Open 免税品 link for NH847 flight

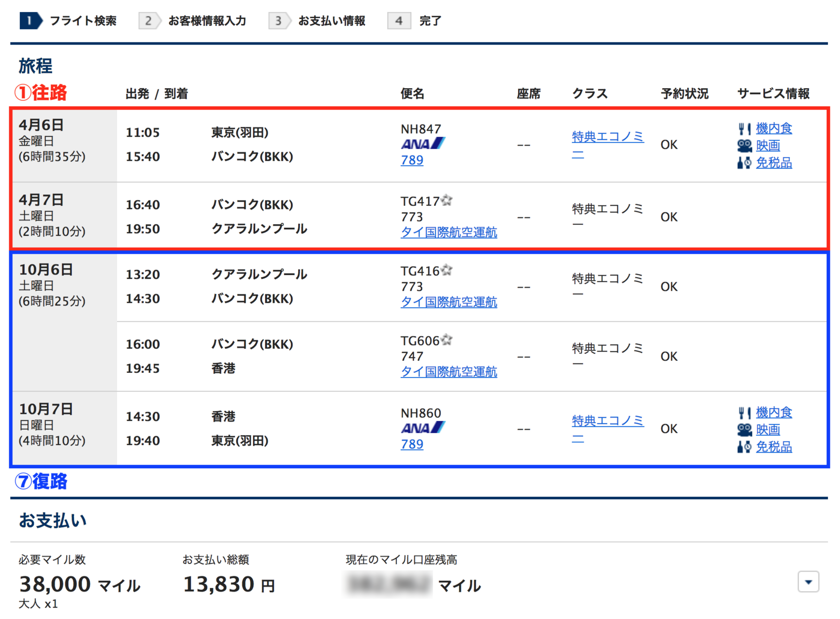774,163
